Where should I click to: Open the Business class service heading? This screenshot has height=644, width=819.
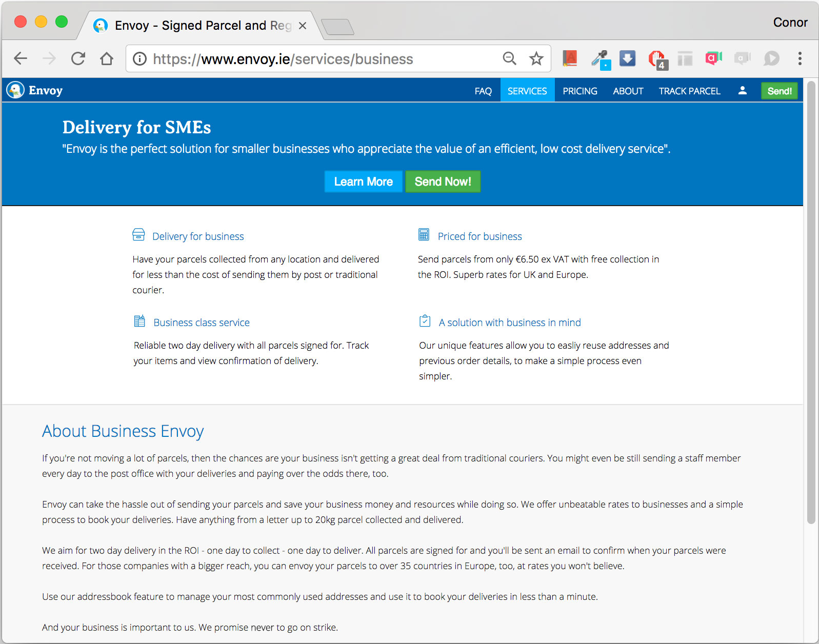(202, 323)
